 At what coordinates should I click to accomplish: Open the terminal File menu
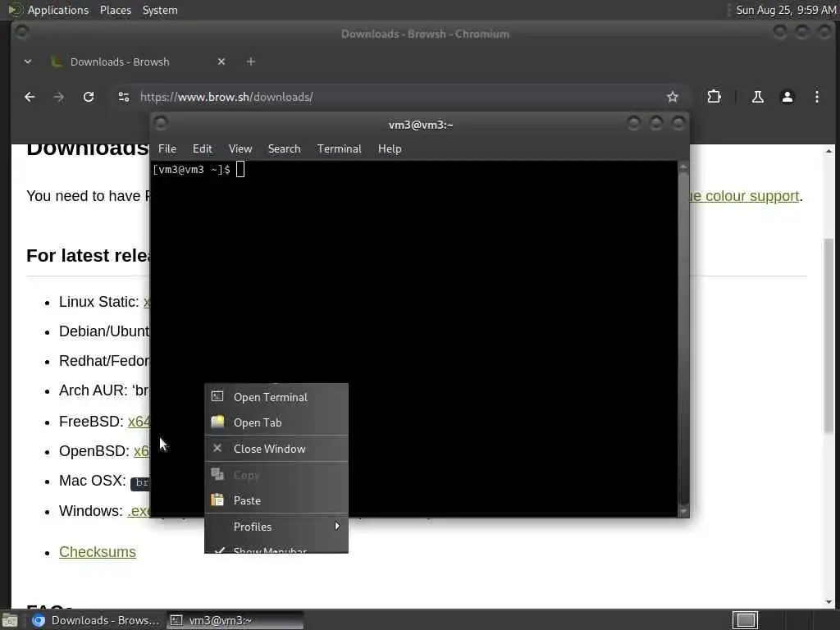(x=167, y=149)
